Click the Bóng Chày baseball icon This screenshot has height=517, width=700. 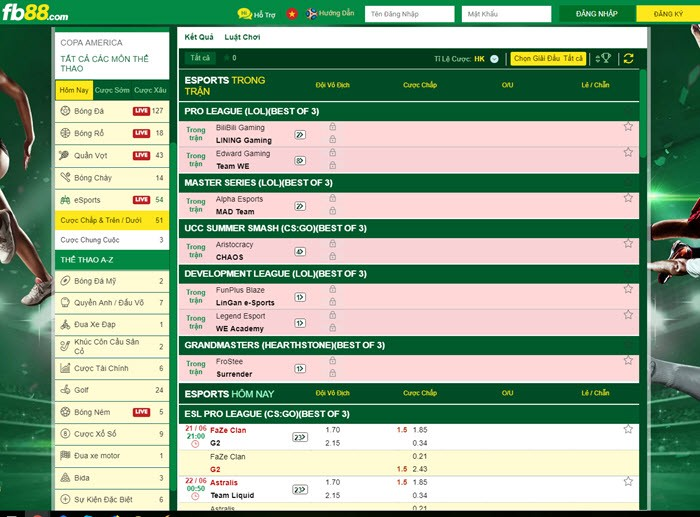(x=65, y=177)
